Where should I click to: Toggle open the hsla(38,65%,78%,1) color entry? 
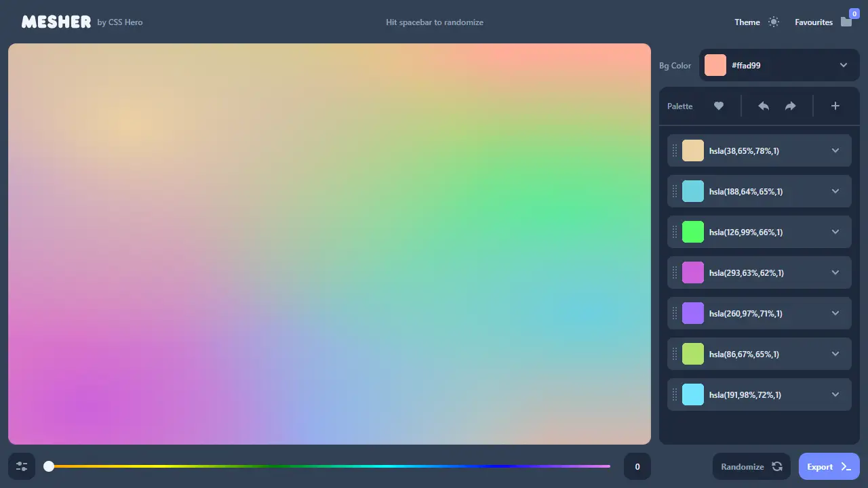(x=835, y=150)
